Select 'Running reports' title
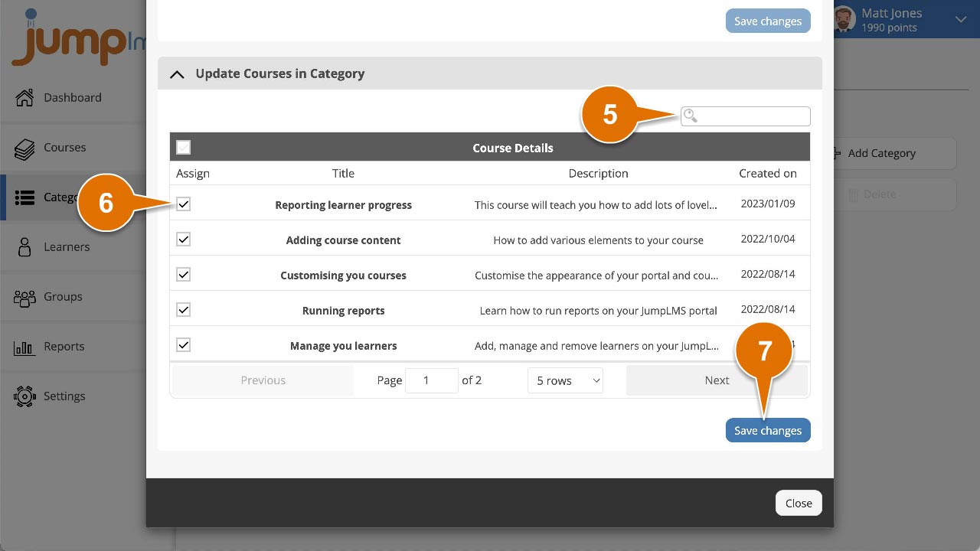The height and width of the screenshot is (551, 980). tap(343, 311)
